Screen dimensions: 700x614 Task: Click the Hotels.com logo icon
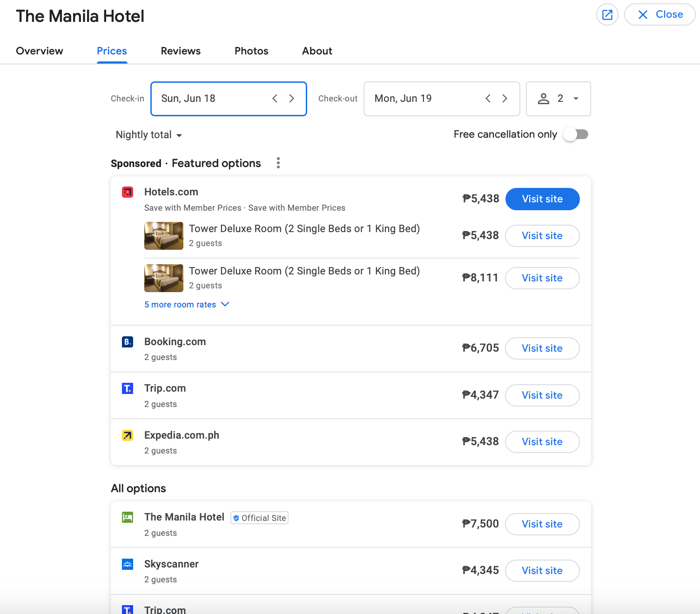click(128, 192)
